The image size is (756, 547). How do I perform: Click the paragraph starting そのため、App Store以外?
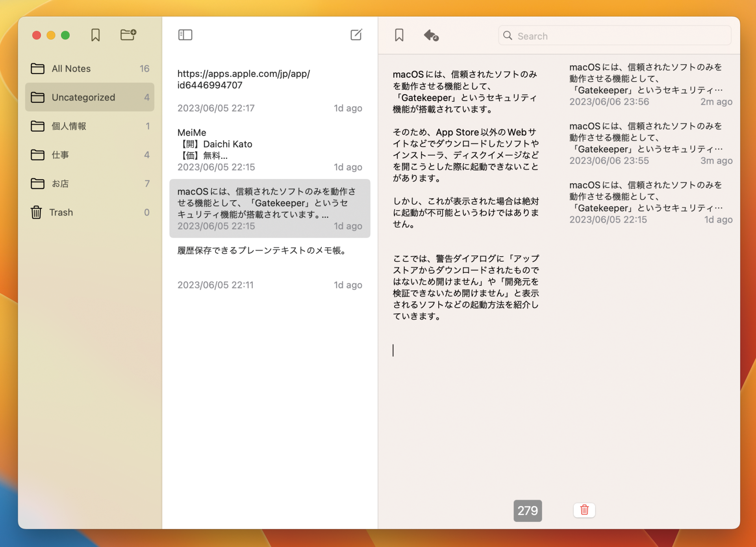click(466, 155)
